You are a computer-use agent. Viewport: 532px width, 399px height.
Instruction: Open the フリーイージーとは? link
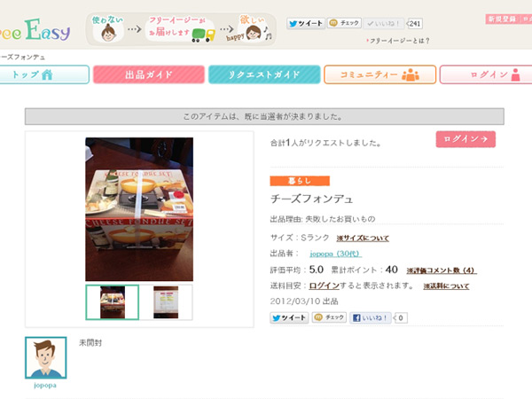397,41
